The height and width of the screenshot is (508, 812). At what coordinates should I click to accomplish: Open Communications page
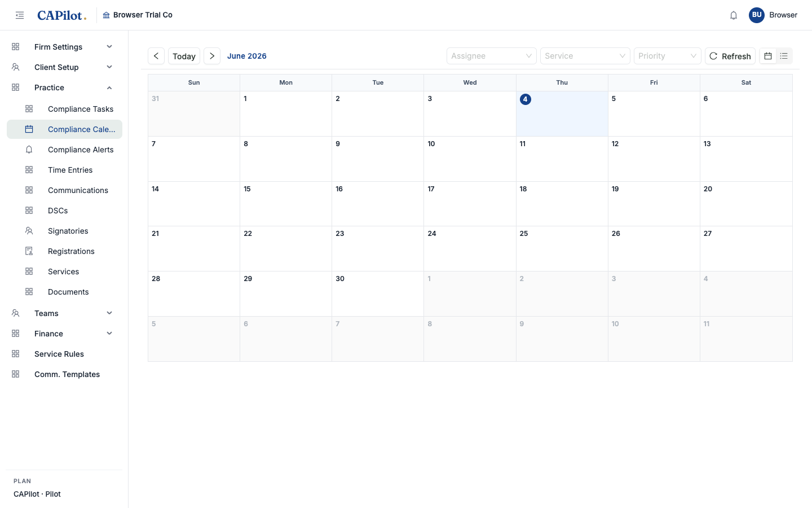click(64, 190)
